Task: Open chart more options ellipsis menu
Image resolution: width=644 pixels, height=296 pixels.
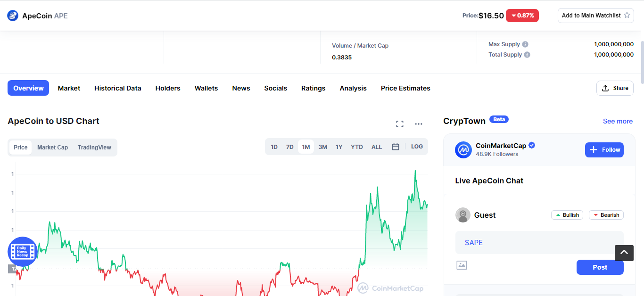Action: coord(419,124)
